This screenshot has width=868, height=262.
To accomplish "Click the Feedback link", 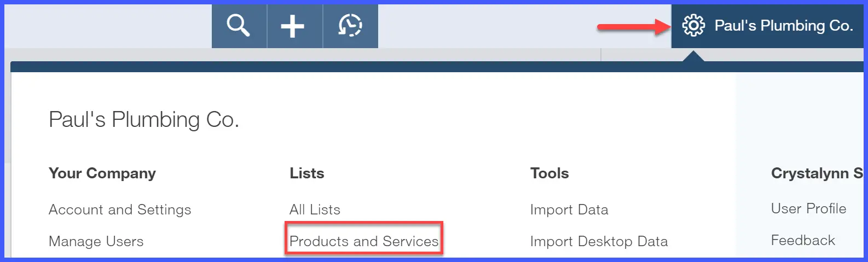I will click(803, 240).
